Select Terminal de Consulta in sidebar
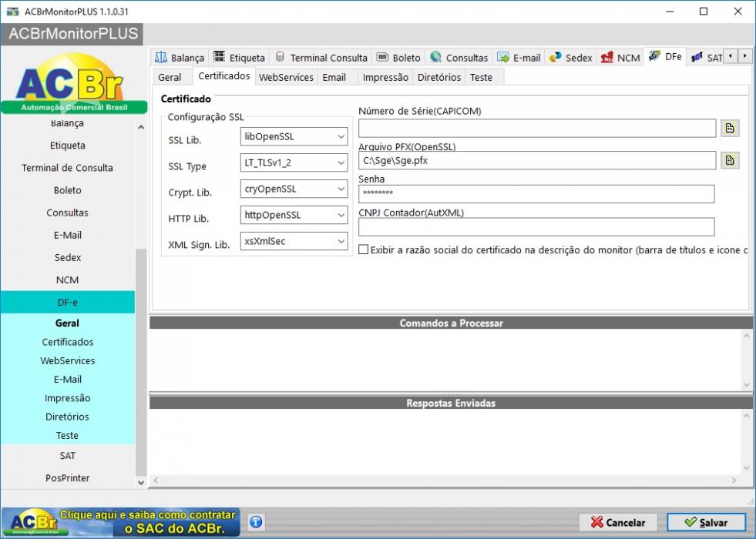Screen dimensions: 756x539 point(68,168)
